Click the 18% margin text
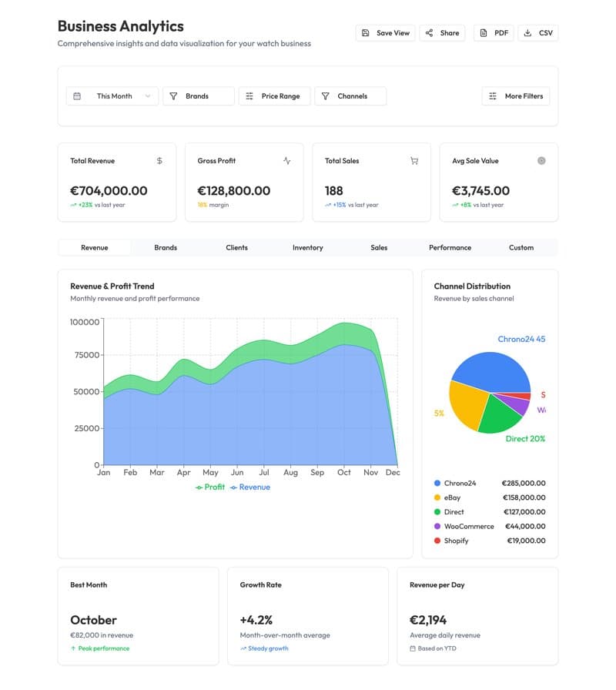Viewport: 616px width, 690px height. point(213,205)
